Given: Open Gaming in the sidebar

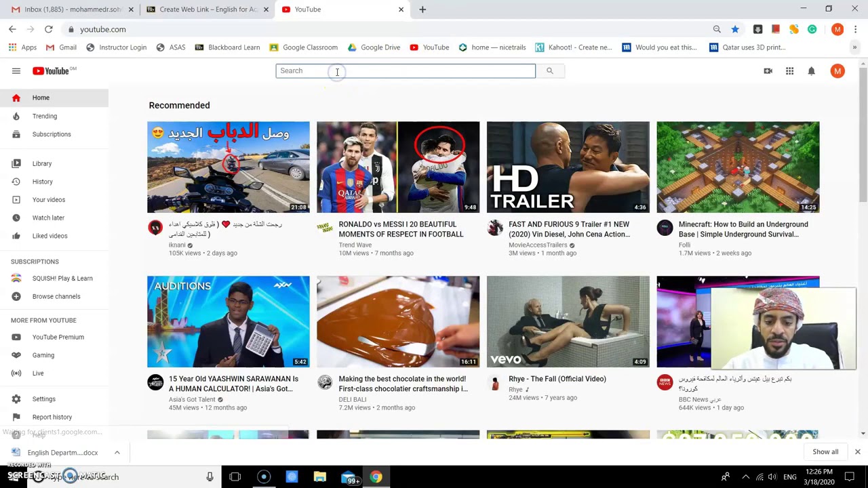Looking at the screenshot, I should [54, 355].
